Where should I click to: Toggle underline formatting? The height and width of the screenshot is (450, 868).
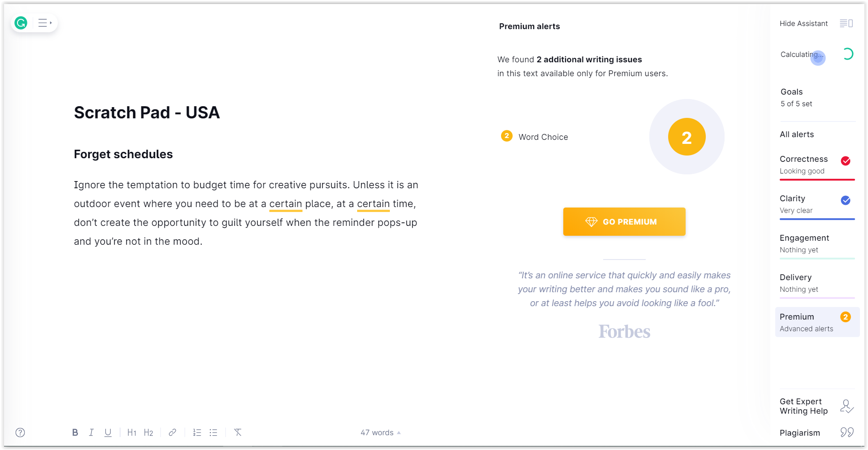108,433
